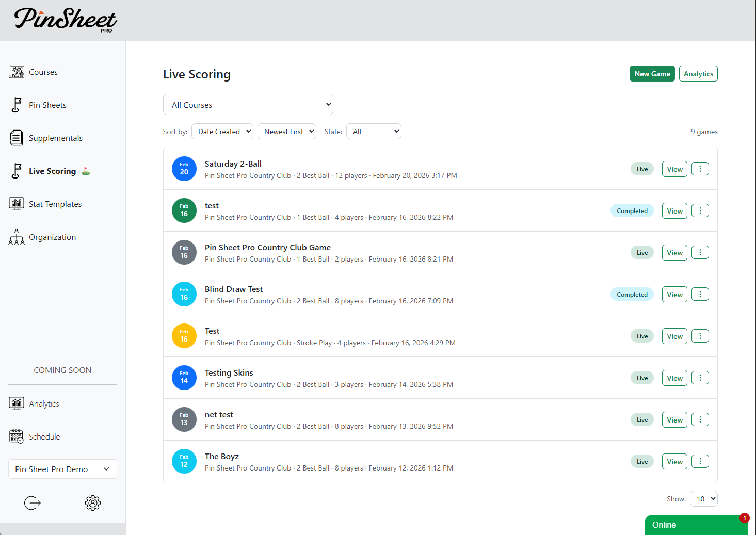Open the kebab menu for Testing Skins

point(700,377)
